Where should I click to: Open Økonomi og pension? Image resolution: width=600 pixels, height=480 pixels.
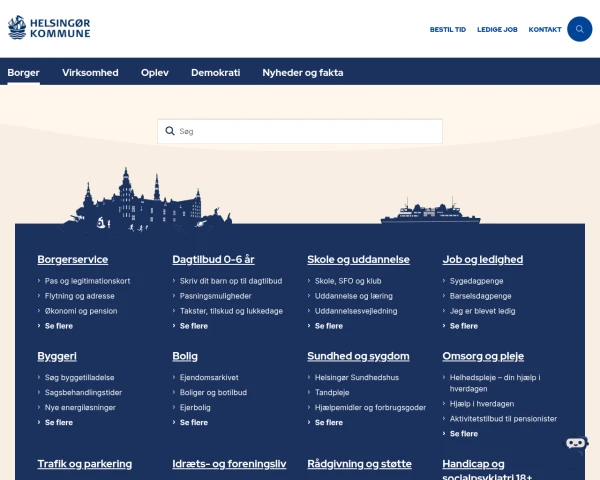[81, 311]
